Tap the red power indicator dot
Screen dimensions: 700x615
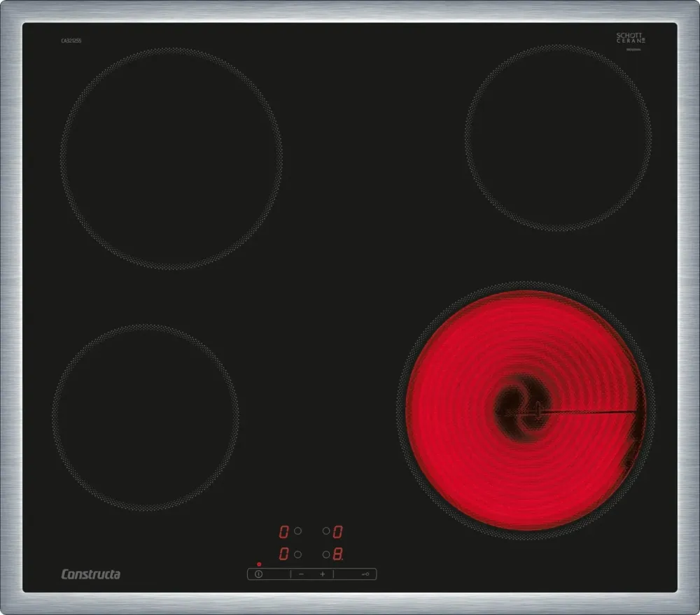click(x=259, y=564)
